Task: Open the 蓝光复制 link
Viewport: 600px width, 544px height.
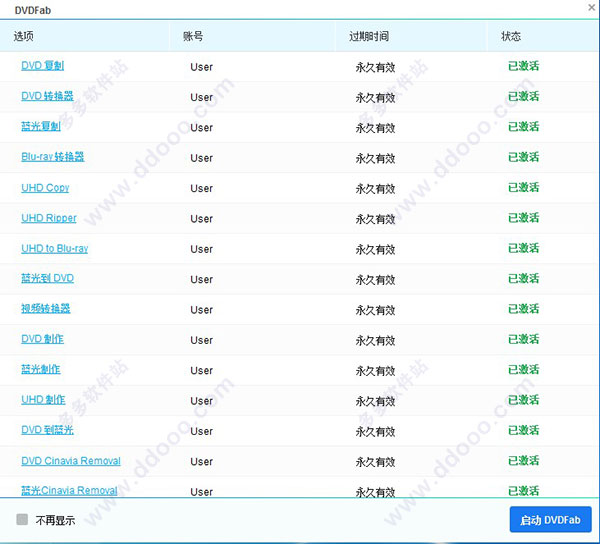Action: point(41,126)
